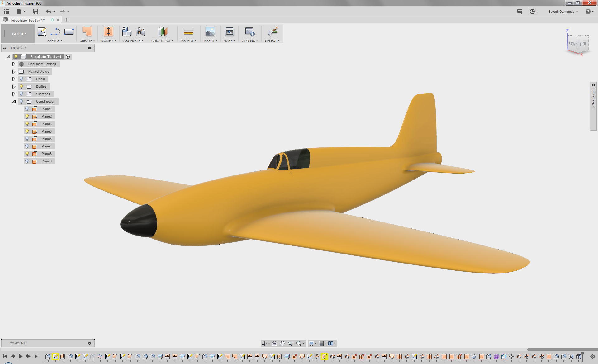This screenshot has width=598, height=364.
Task: Expand the COMMENTS panel
Action: (x=89, y=343)
